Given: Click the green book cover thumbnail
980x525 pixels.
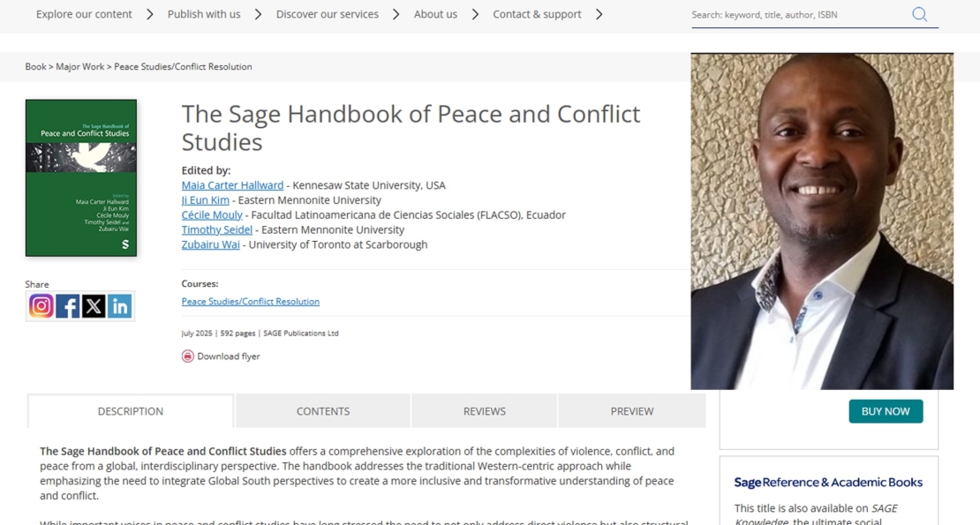Looking at the screenshot, I should (x=81, y=178).
